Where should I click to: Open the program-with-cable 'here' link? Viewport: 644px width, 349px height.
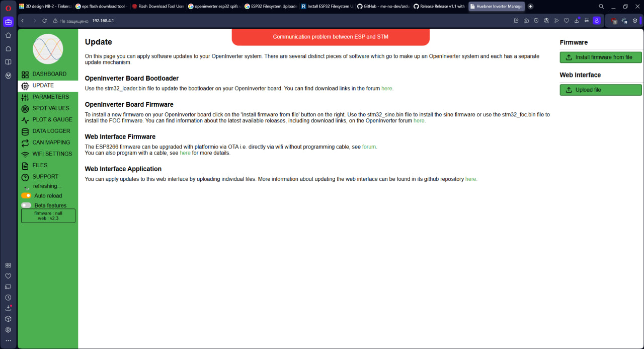pyautogui.click(x=185, y=153)
